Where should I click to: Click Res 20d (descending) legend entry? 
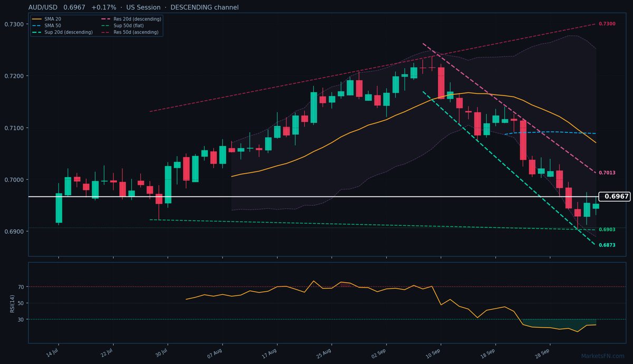point(131,19)
